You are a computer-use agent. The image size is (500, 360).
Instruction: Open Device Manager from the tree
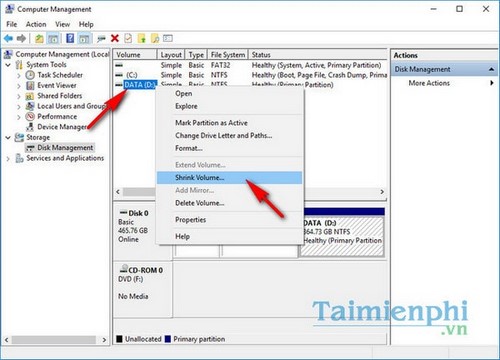point(62,127)
